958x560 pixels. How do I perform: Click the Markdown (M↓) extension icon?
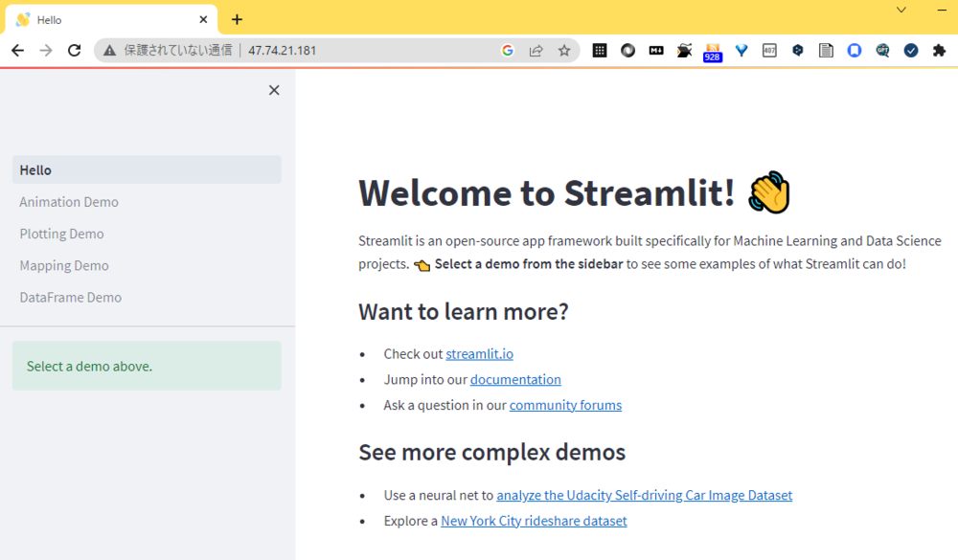coord(656,51)
